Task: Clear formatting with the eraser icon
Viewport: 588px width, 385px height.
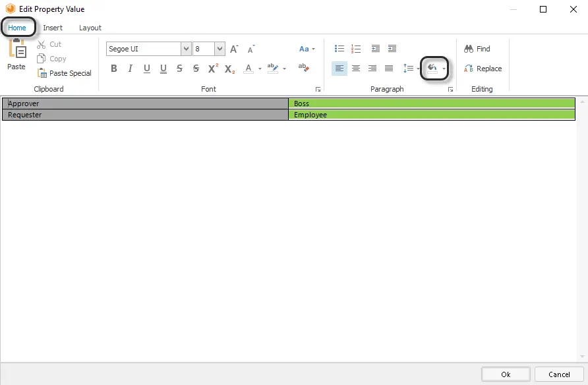Action: 303,68
